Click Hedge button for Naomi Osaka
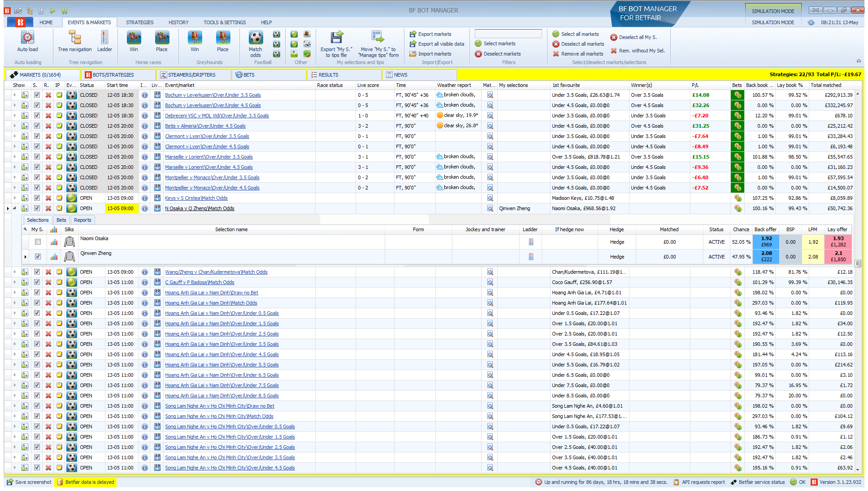This screenshot has height=491, width=868. click(x=617, y=242)
